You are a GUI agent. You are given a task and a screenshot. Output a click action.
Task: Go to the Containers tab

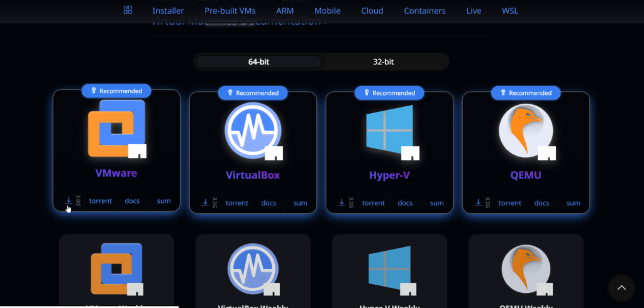(x=425, y=11)
